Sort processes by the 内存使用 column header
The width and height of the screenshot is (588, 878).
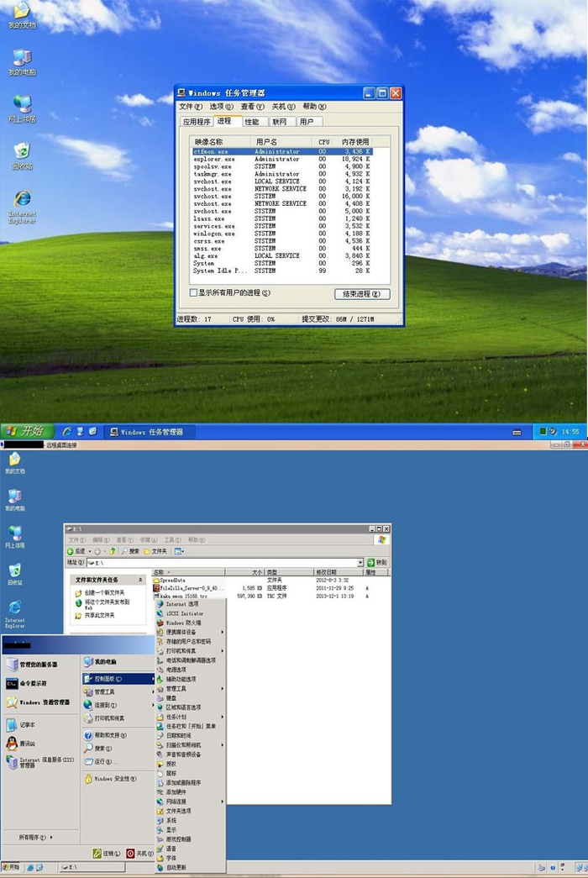(x=354, y=142)
